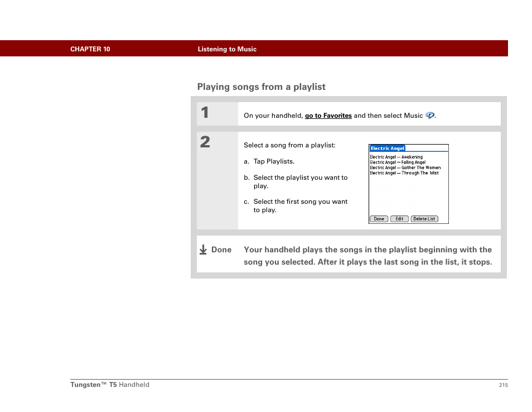Click the Music app icon in step 1

pos(430,116)
